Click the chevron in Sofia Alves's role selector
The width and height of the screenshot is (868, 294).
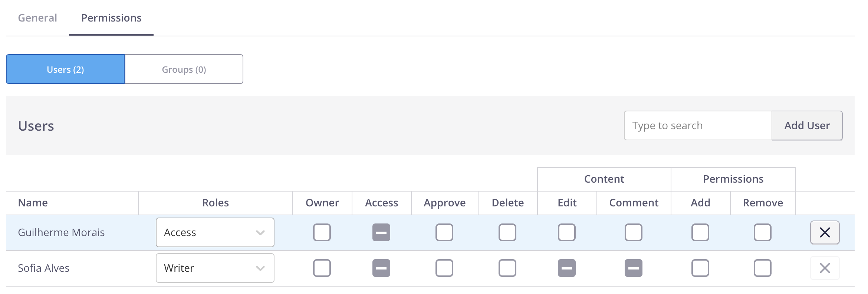pyautogui.click(x=260, y=268)
